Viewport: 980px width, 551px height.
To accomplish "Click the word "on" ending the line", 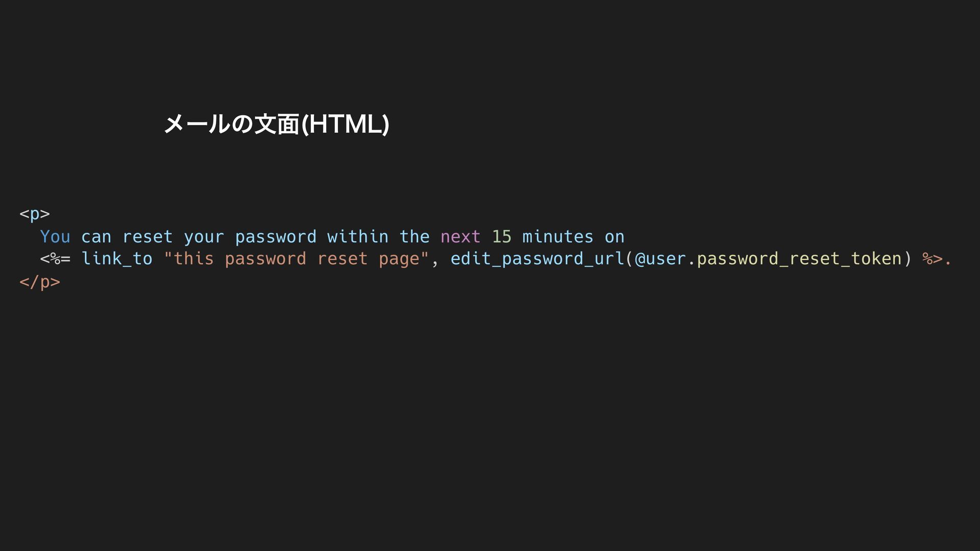I will 615,237.
